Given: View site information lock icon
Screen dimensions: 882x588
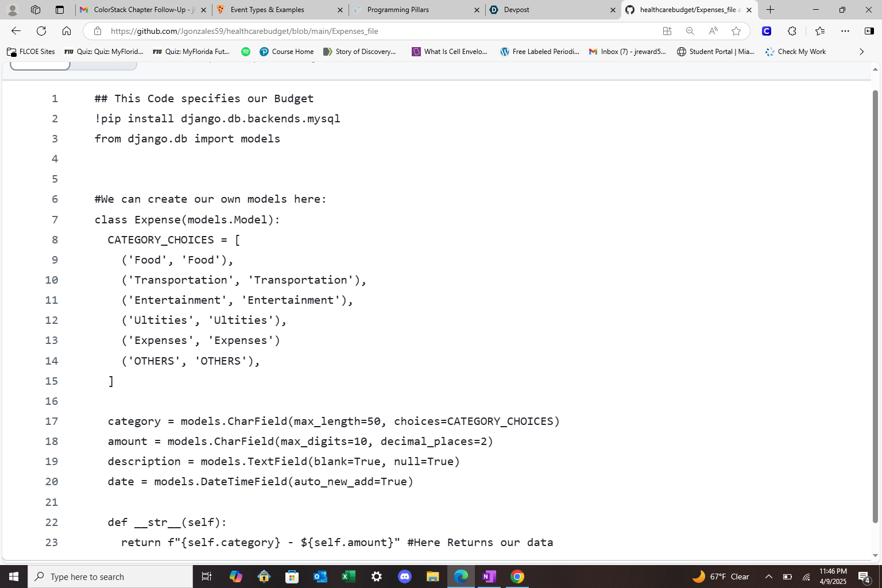Looking at the screenshot, I should pyautogui.click(x=98, y=31).
